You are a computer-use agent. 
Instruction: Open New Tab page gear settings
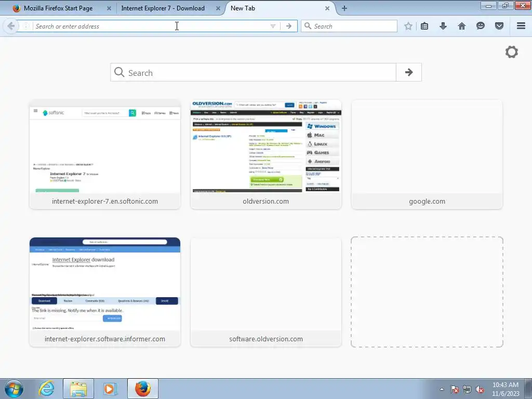click(x=512, y=52)
